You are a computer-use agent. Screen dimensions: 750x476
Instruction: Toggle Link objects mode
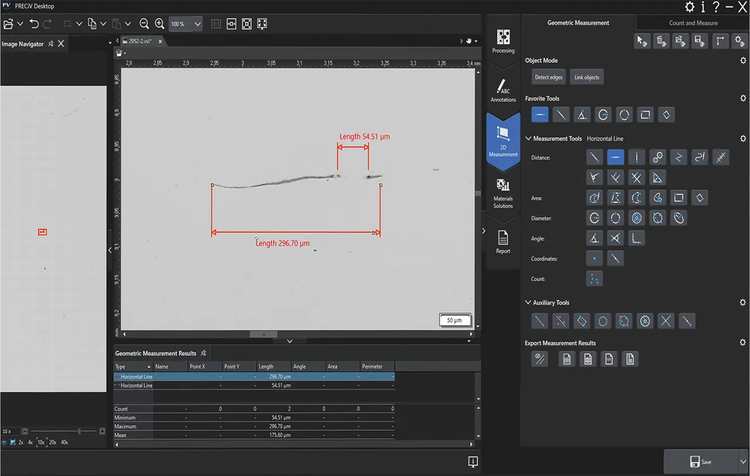tap(587, 77)
